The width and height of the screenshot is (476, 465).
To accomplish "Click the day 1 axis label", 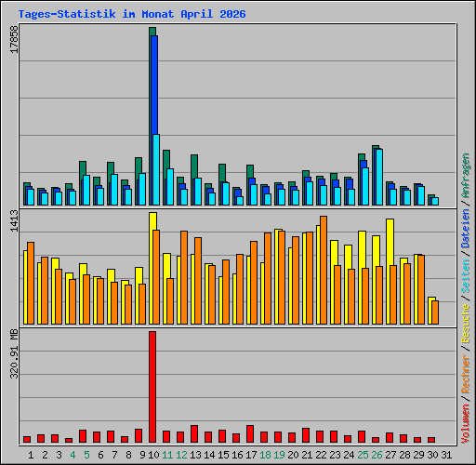I will click(x=31, y=455).
